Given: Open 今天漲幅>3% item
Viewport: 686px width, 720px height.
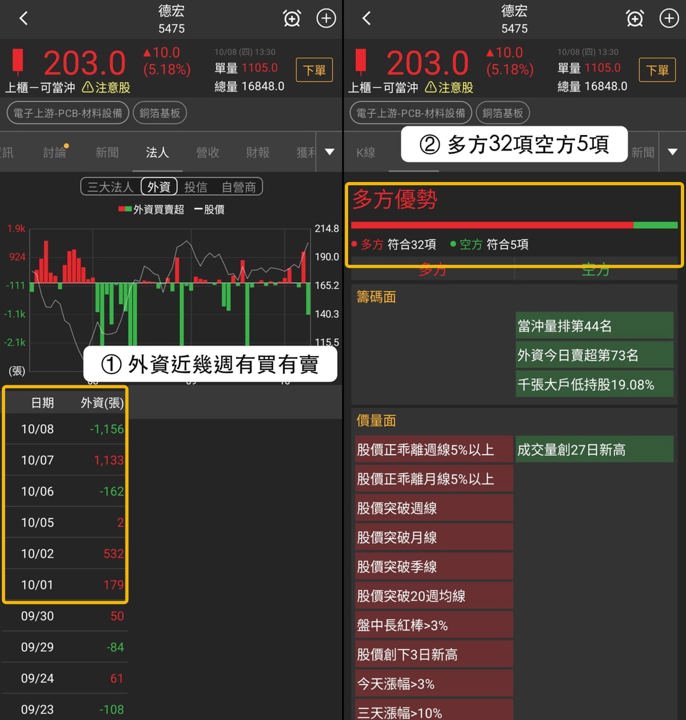Looking at the screenshot, I should (x=434, y=684).
